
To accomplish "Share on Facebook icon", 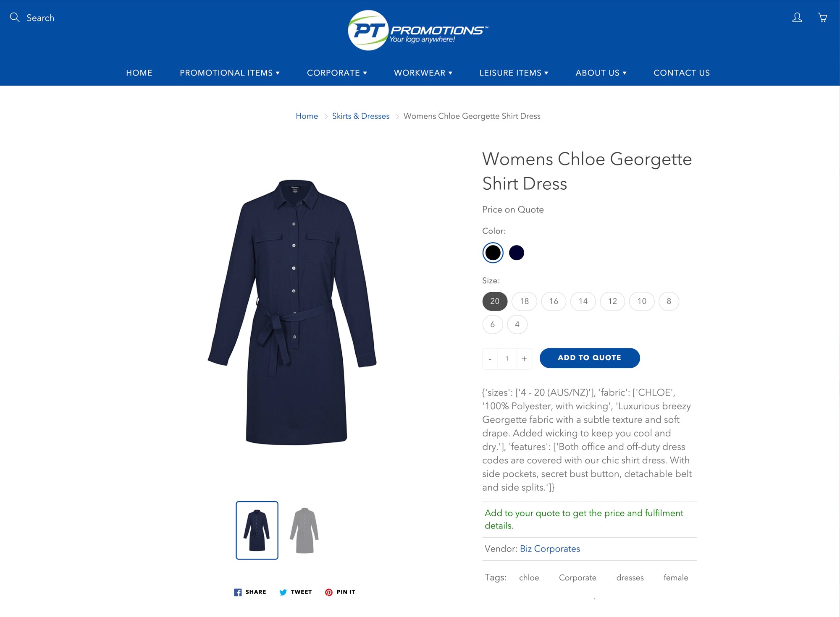I will click(238, 592).
